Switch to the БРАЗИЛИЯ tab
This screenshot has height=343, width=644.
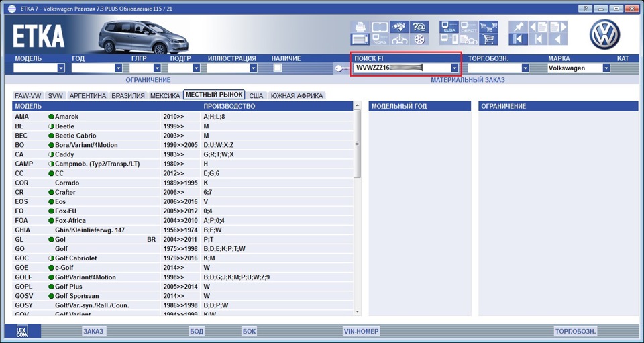(128, 96)
